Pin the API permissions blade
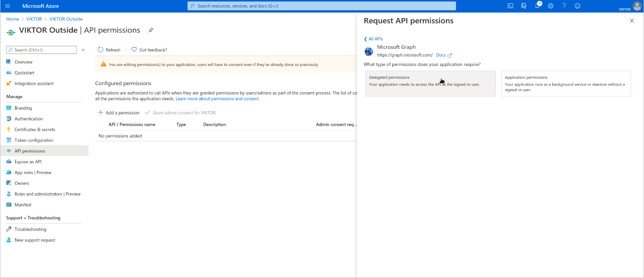Viewport: 644px width, 278px height. pos(151,30)
